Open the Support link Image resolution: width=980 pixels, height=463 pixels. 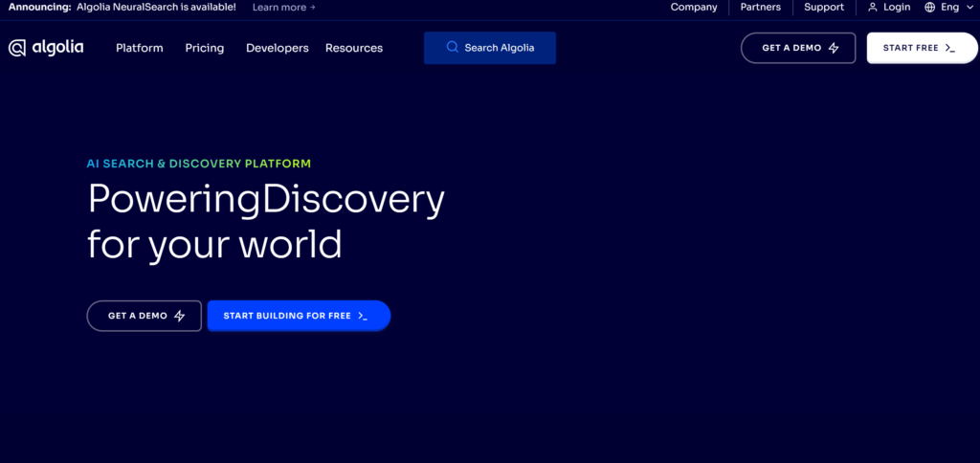tap(824, 8)
